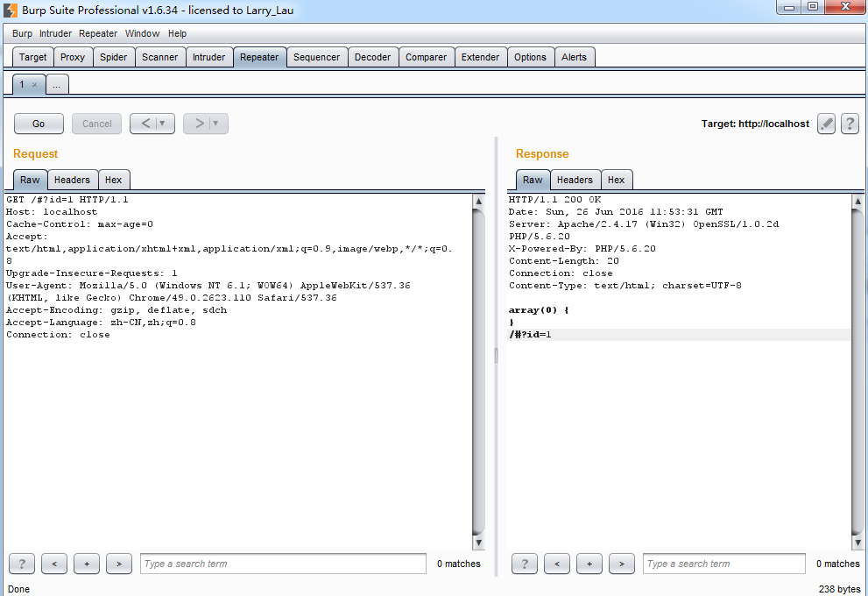Switch to the Options tab
Screen dimensions: 868x596
click(x=530, y=57)
